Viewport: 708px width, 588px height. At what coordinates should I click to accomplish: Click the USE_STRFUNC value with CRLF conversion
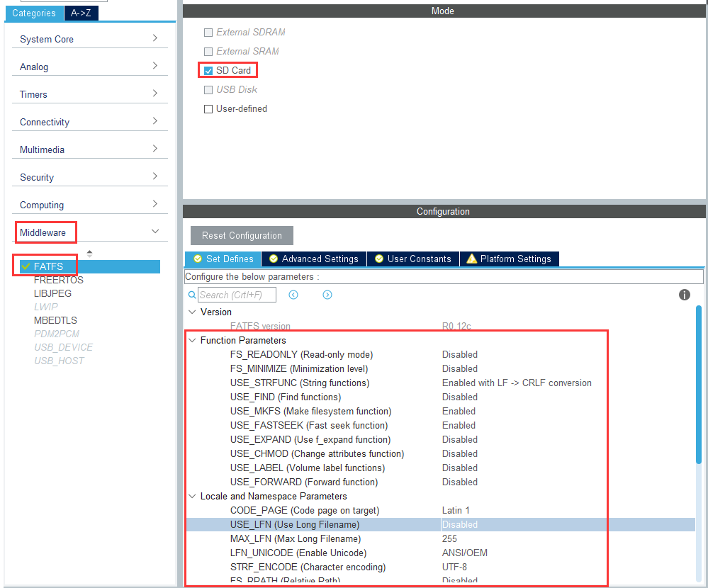coord(517,383)
